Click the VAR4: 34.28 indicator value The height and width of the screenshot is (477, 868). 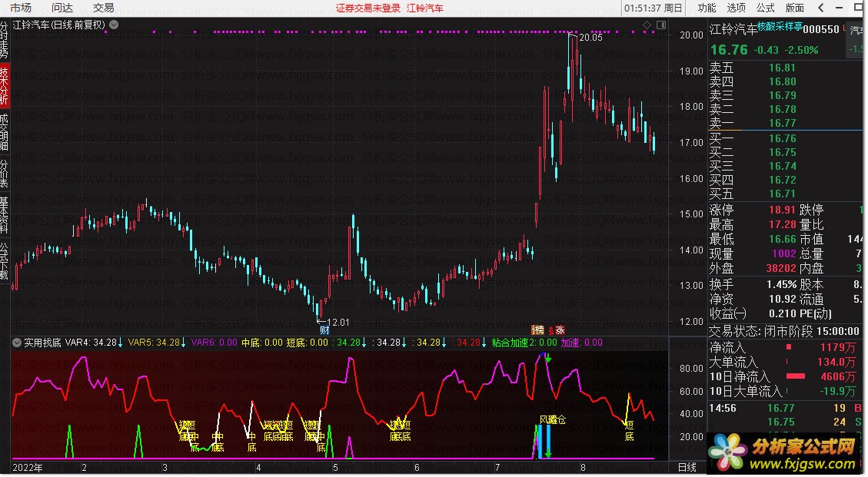pyautogui.click(x=91, y=343)
